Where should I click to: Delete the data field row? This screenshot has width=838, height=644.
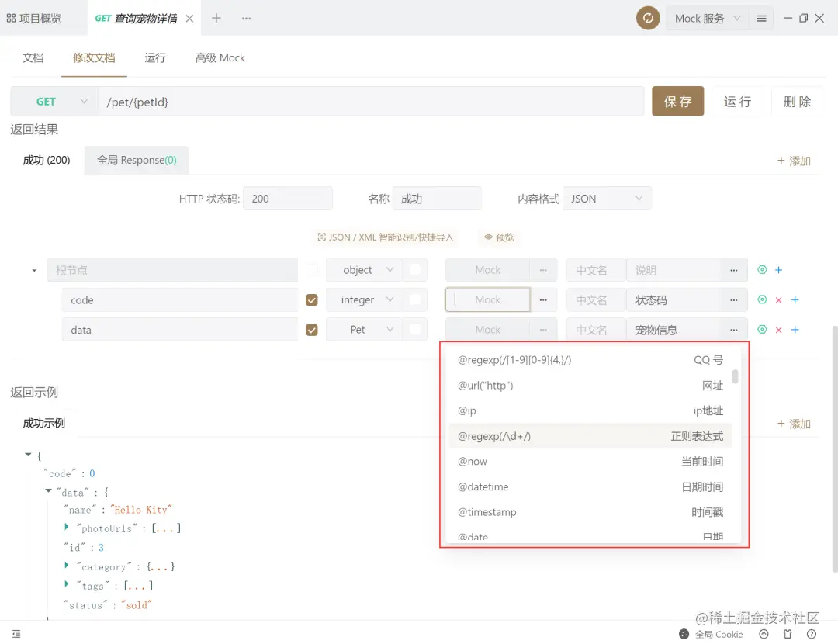pyautogui.click(x=779, y=330)
